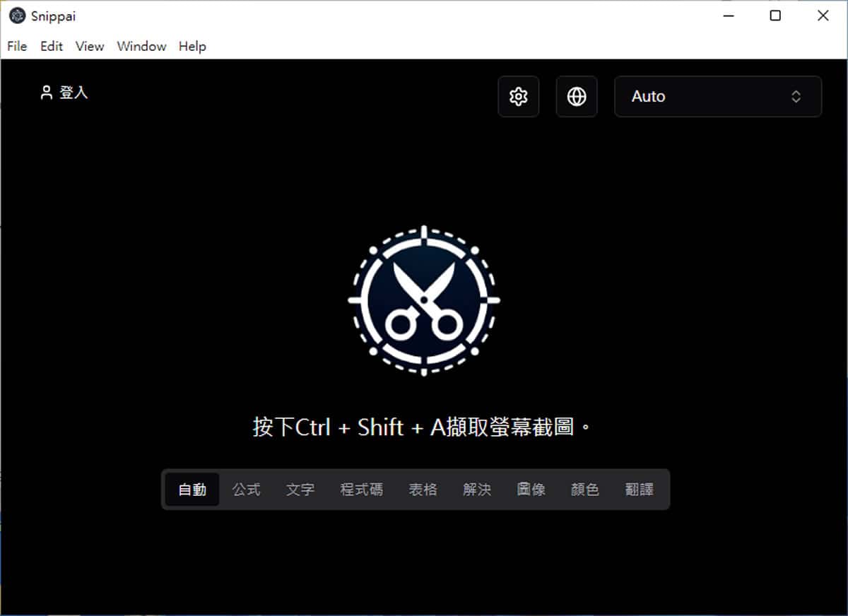Open the settings gear icon
Image resolution: width=848 pixels, height=616 pixels.
click(519, 96)
